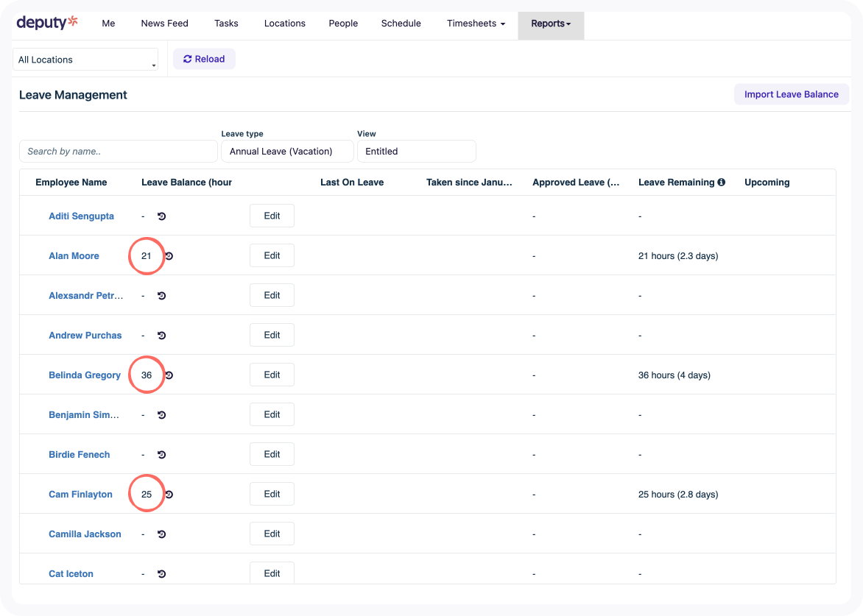The height and width of the screenshot is (616, 863).
Task: Select Belinda Gregory's balance value 36
Action: tap(147, 375)
